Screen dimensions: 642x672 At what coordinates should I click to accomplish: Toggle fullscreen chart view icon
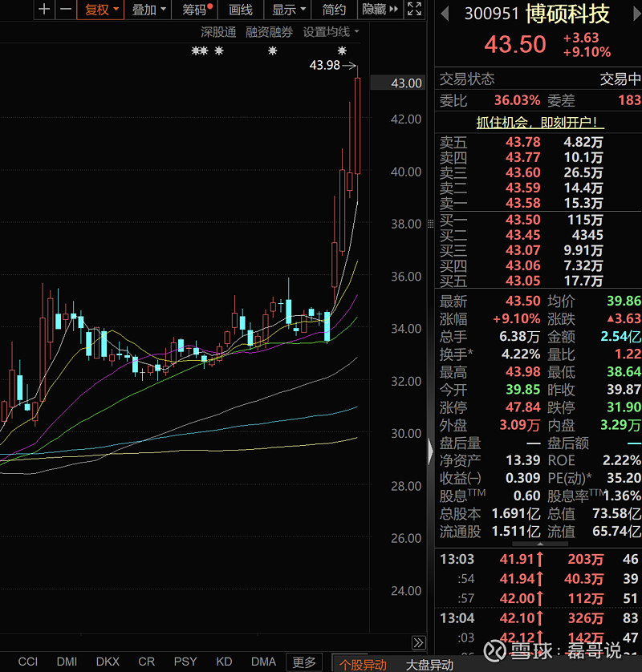click(x=414, y=9)
